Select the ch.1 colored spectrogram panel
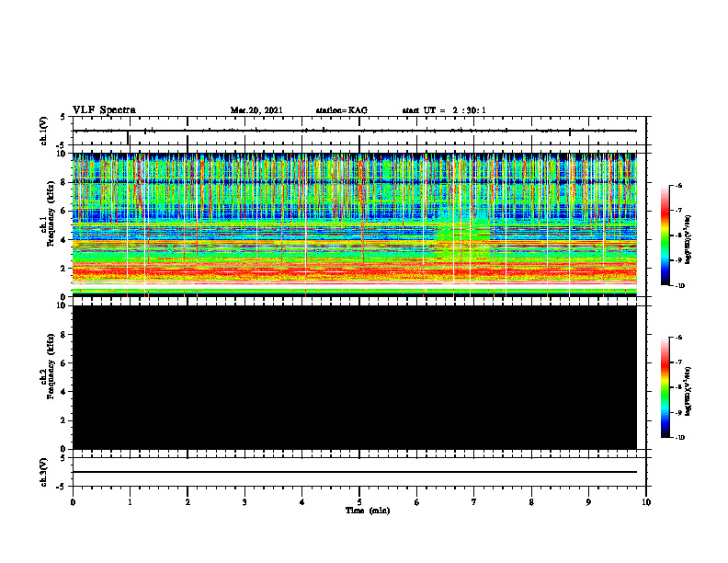Screen dimensions: 728x563 (355, 224)
